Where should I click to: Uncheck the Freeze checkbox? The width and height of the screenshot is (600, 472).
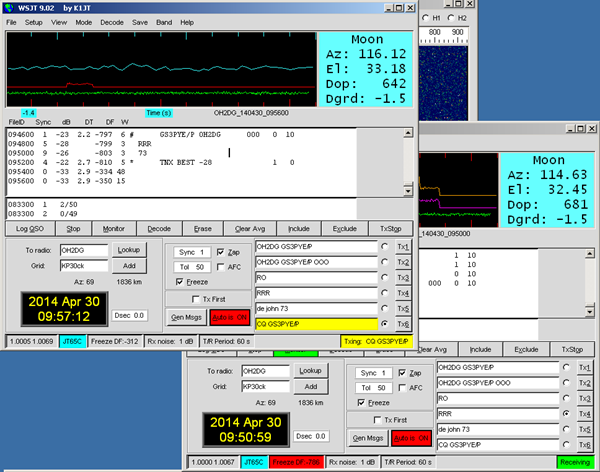pos(179,282)
